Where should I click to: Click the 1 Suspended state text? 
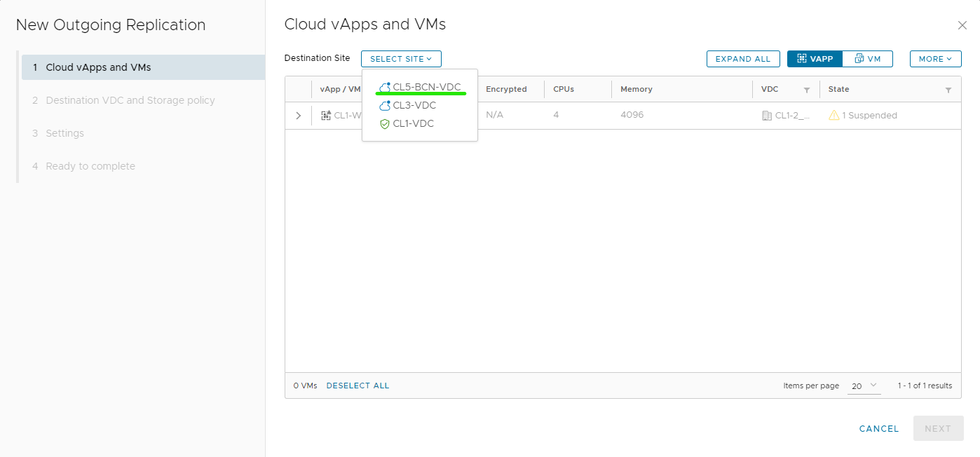point(869,116)
